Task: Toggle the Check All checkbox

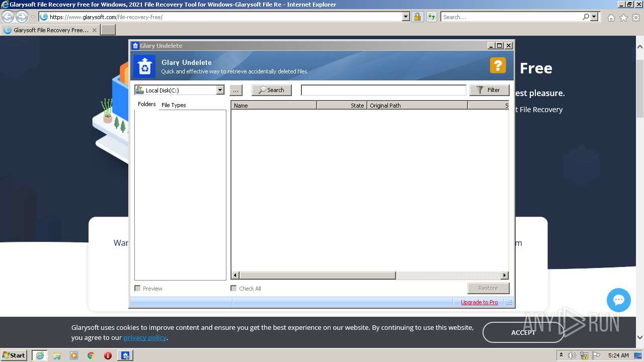Action: point(233,288)
